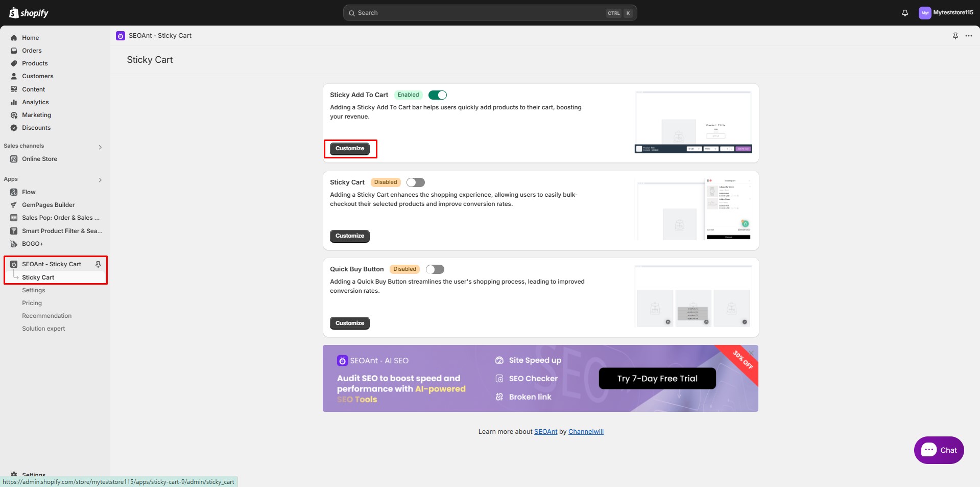Close the SEOAnt AI SEO banner
This screenshot has width=980, height=487.
pyautogui.click(x=751, y=353)
